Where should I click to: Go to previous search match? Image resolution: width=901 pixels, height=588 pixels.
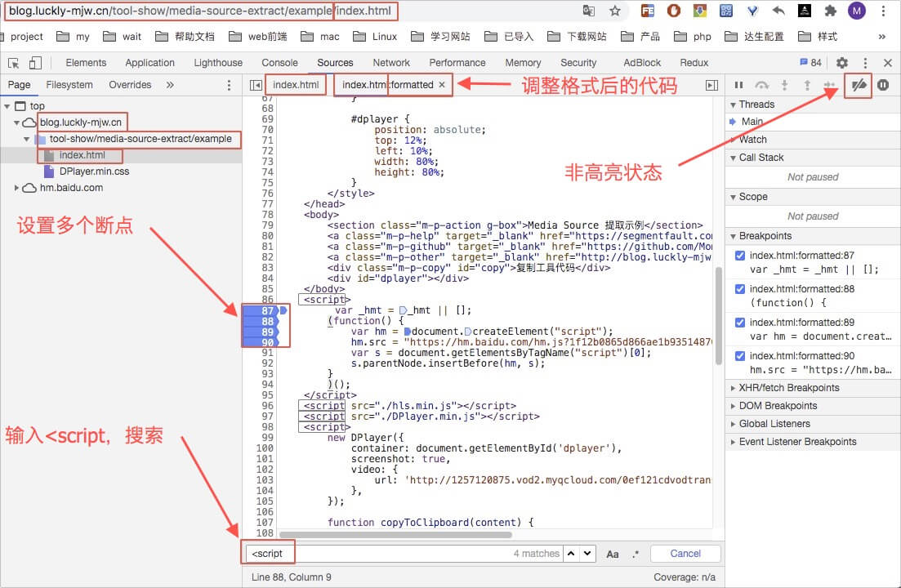[571, 554]
